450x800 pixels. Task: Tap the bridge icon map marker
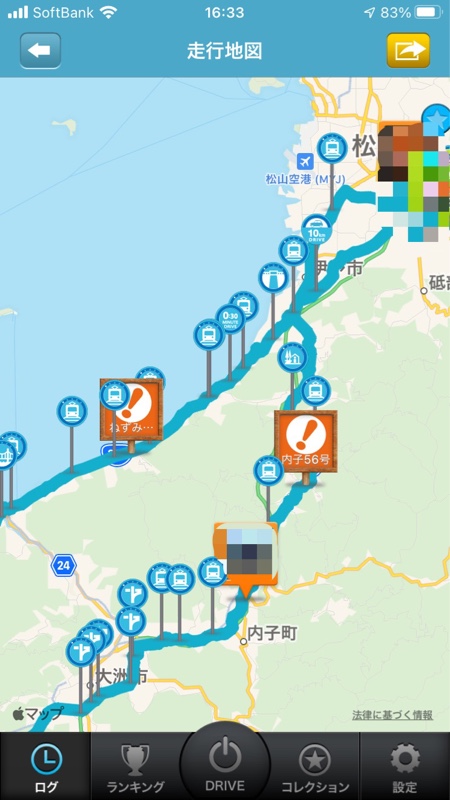click(273, 278)
